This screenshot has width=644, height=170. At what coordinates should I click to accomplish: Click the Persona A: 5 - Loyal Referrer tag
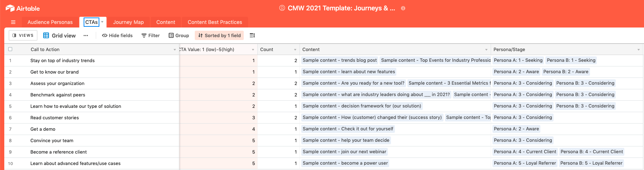(x=525, y=163)
